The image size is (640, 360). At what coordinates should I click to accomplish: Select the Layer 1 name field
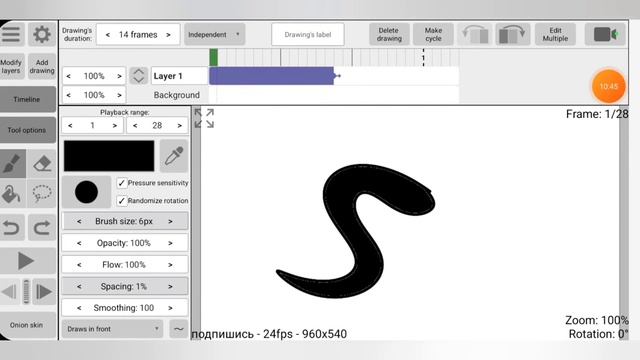(179, 76)
